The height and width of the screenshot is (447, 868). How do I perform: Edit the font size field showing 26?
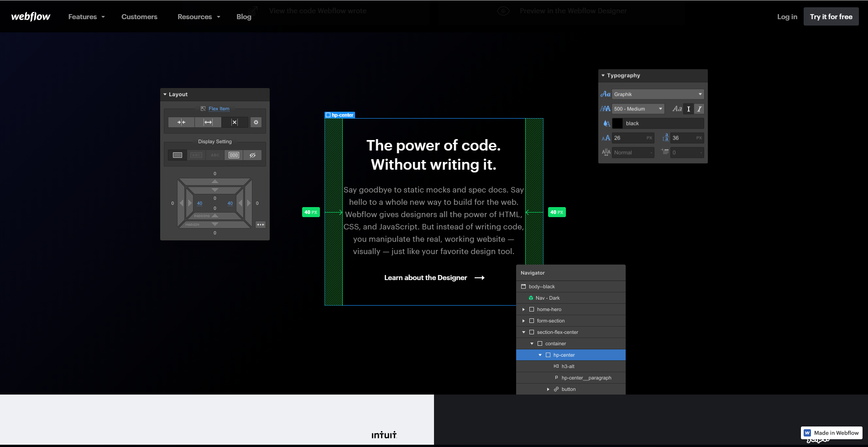633,138
